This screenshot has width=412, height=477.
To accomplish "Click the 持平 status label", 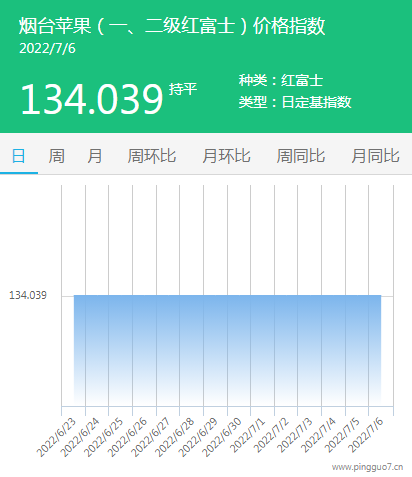I will (183, 89).
